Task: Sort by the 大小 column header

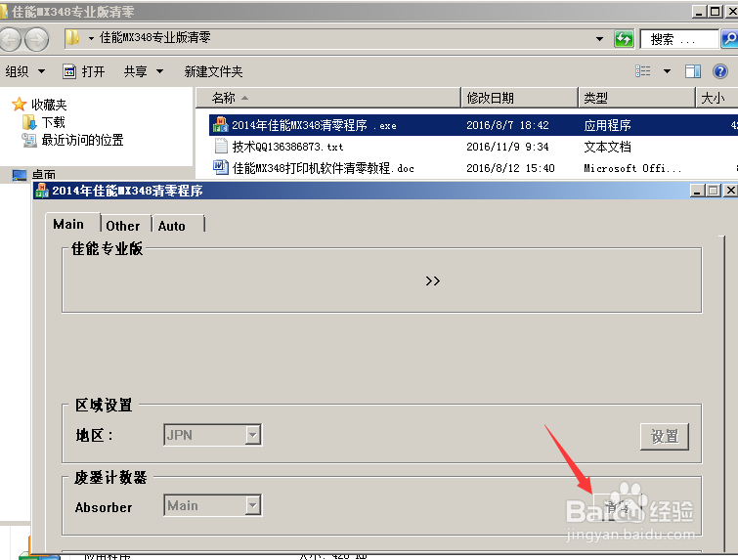Action: pos(716,98)
